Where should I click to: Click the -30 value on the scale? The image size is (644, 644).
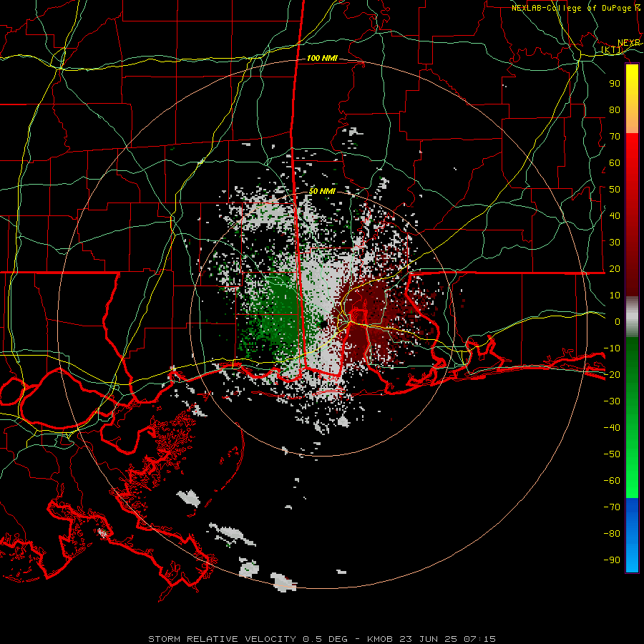click(612, 401)
